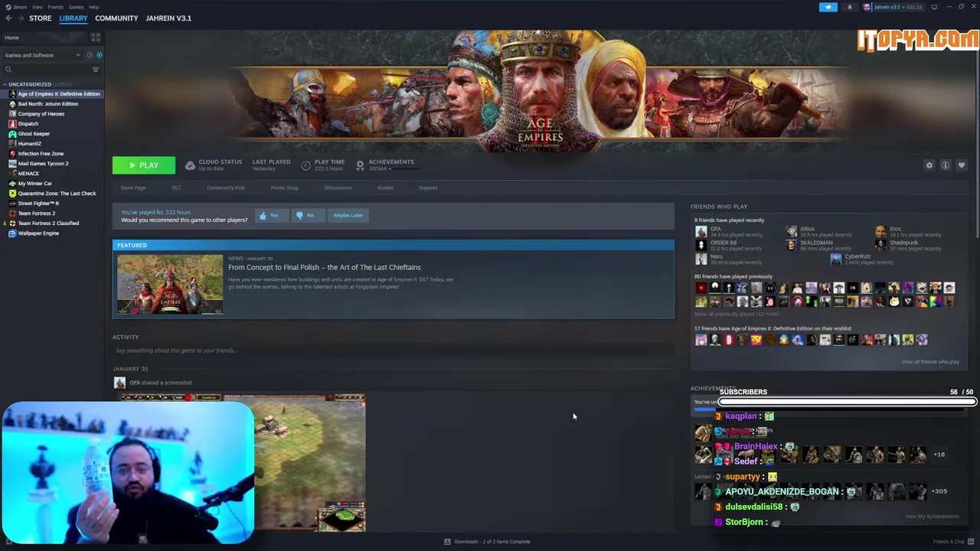Open the Discussions link
This screenshot has height=551, width=980.
click(338, 187)
